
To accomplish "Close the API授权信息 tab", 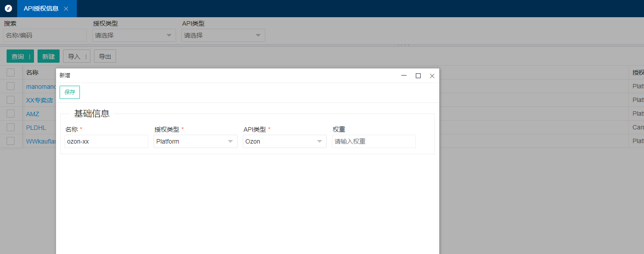I will pos(66,9).
